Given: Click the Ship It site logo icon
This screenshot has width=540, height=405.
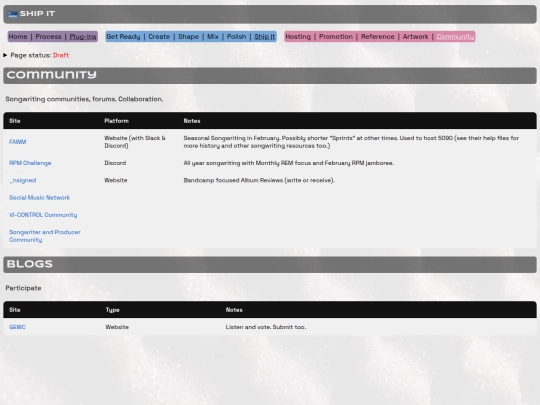Looking at the screenshot, I should [12, 14].
